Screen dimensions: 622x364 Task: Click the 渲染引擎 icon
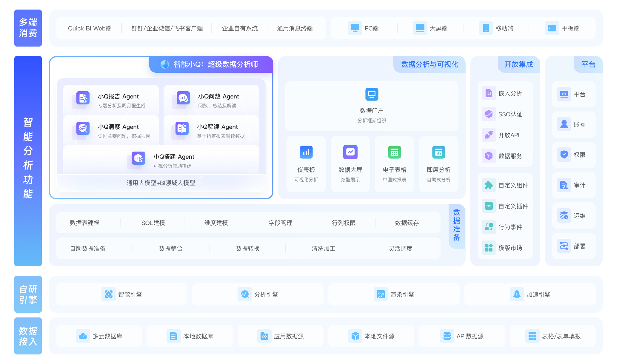coord(381,294)
